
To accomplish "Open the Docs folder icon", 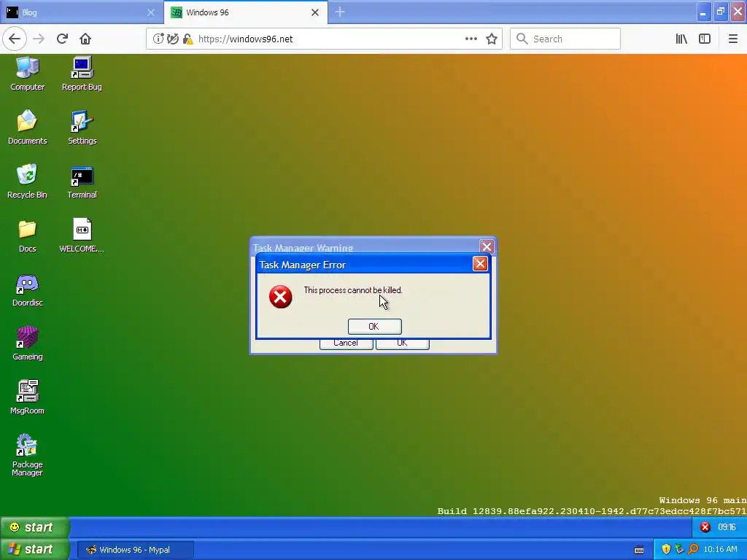I will pyautogui.click(x=27, y=236).
